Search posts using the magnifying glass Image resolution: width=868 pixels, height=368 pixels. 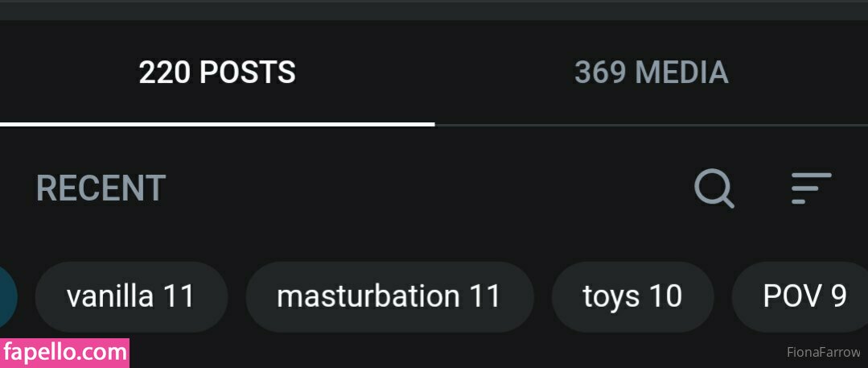[714, 189]
